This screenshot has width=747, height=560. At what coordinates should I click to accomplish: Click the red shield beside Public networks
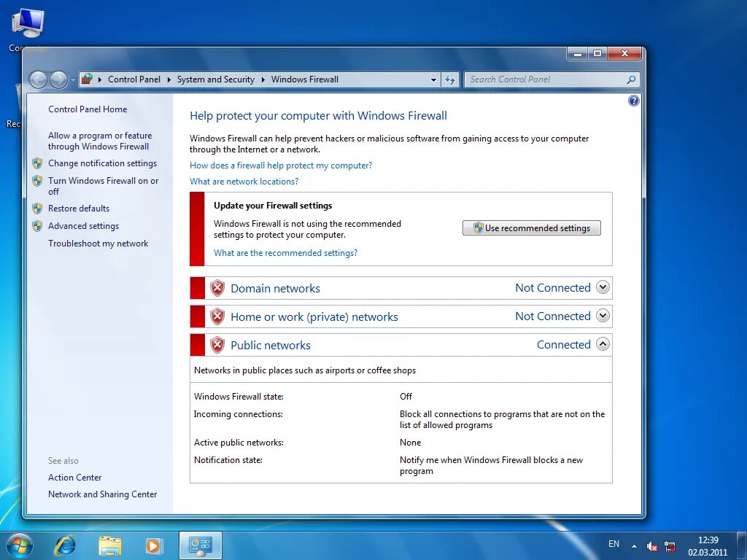pos(217,345)
